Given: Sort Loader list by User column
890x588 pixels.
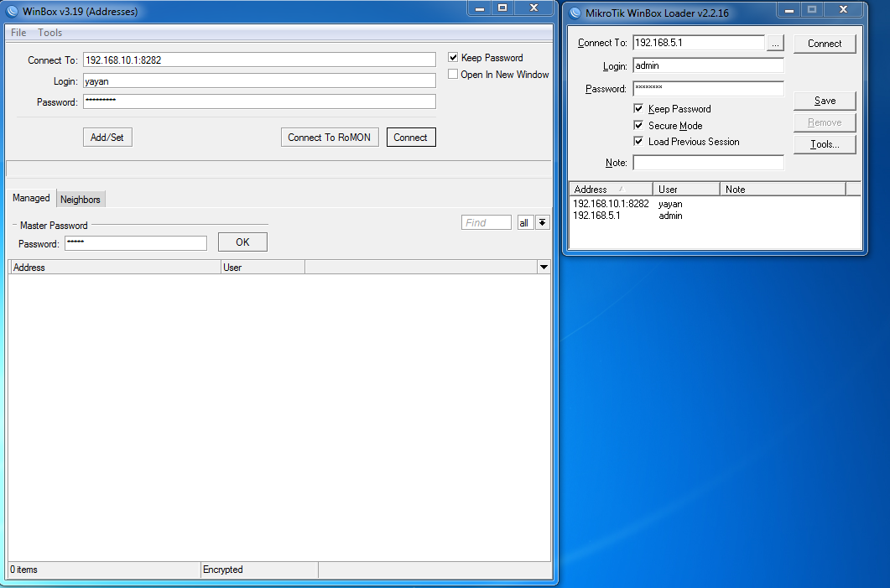Looking at the screenshot, I should (x=686, y=189).
